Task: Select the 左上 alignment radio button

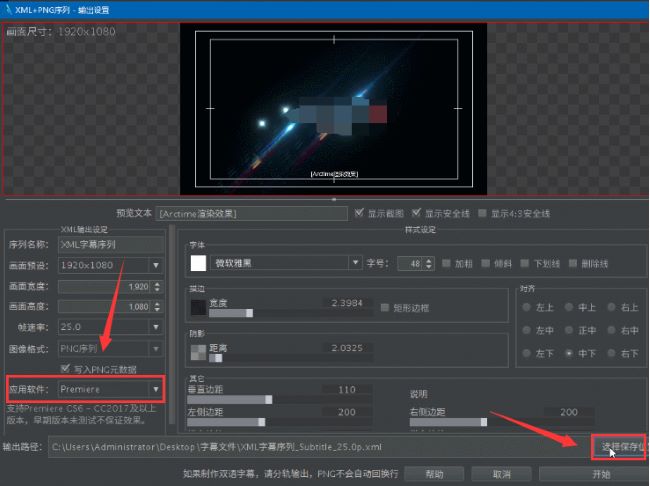Action: [x=527, y=307]
